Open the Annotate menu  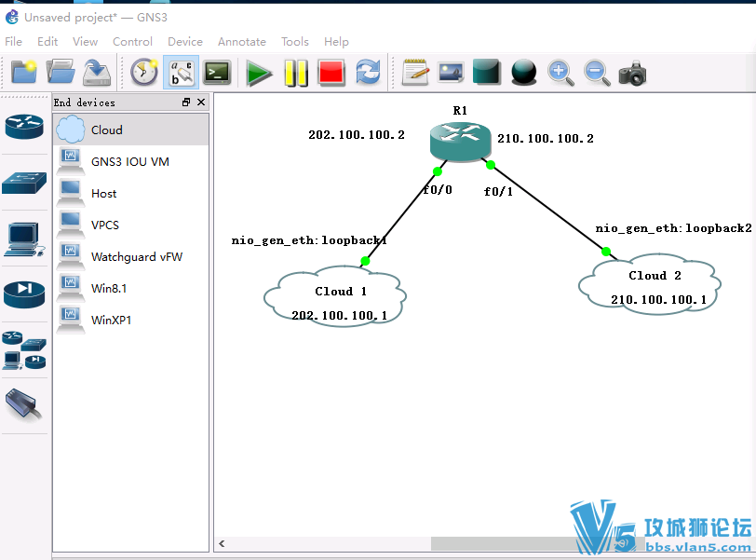tap(241, 42)
